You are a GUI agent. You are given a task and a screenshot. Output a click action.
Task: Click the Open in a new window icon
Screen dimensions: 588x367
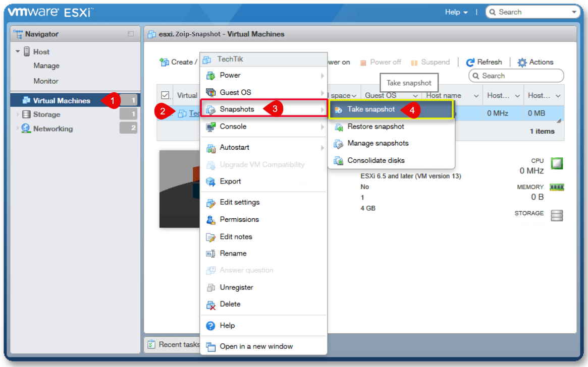point(211,347)
